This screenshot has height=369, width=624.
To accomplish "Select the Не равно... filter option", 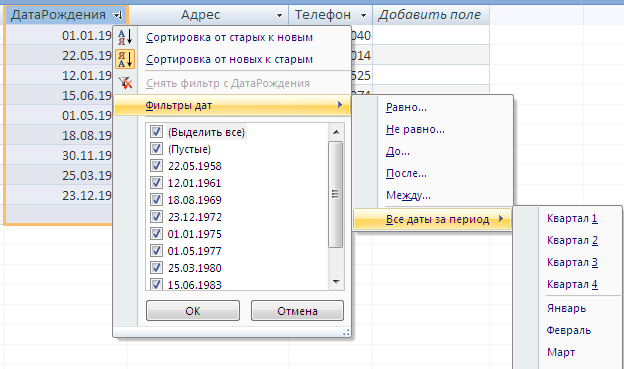I will point(415,129).
